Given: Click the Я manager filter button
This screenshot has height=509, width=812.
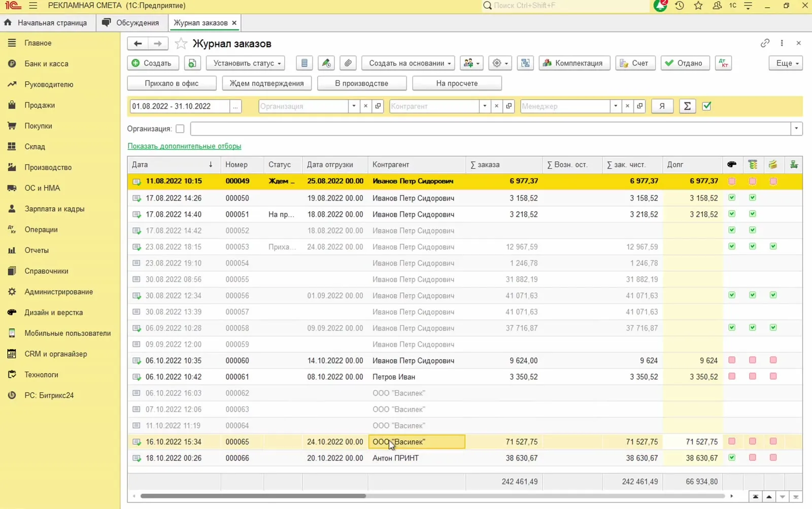Looking at the screenshot, I should (x=662, y=106).
